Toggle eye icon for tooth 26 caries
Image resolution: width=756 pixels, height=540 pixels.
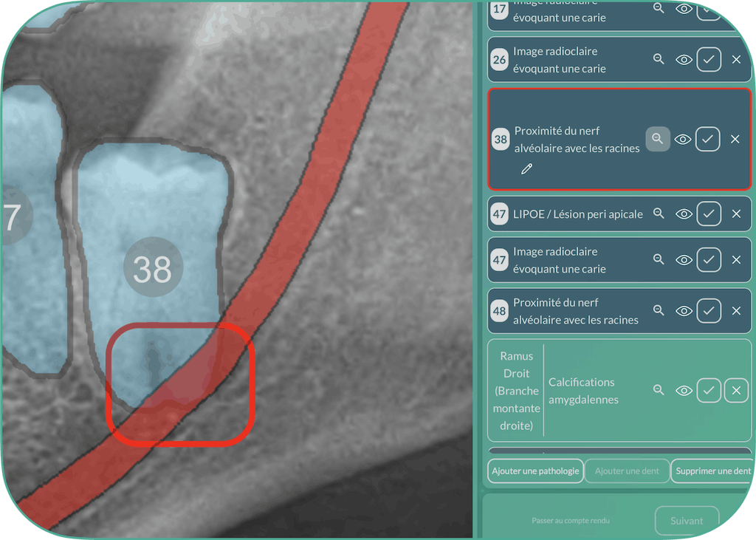click(684, 60)
